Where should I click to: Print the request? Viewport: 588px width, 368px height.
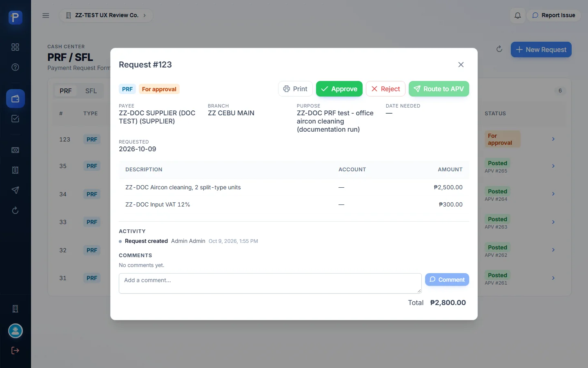[x=295, y=89]
